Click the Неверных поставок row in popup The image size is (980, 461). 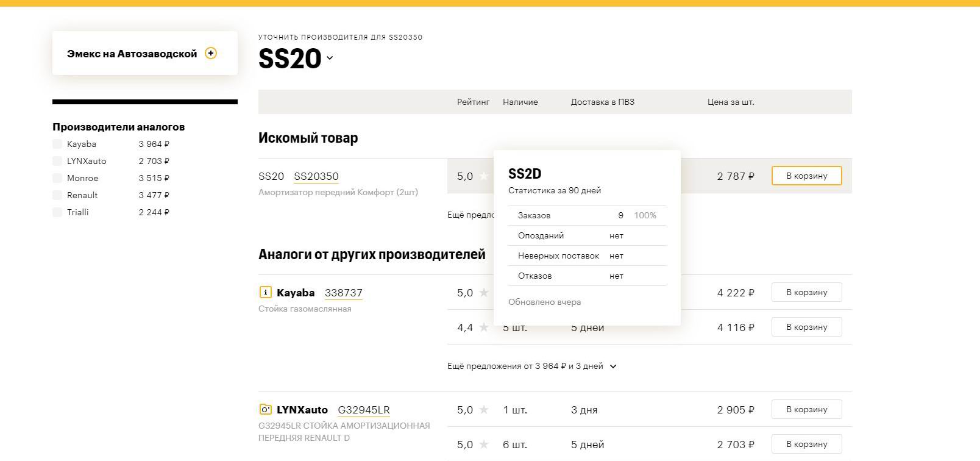coord(588,256)
